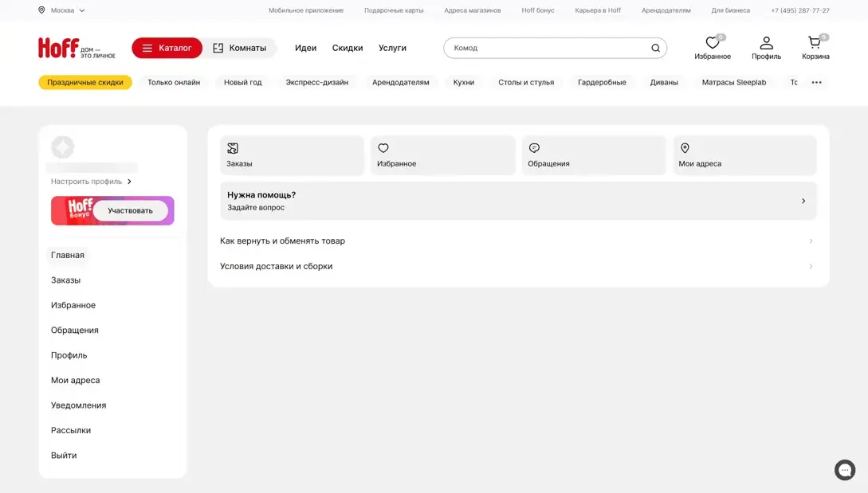Expand more categories with three dots

(816, 82)
